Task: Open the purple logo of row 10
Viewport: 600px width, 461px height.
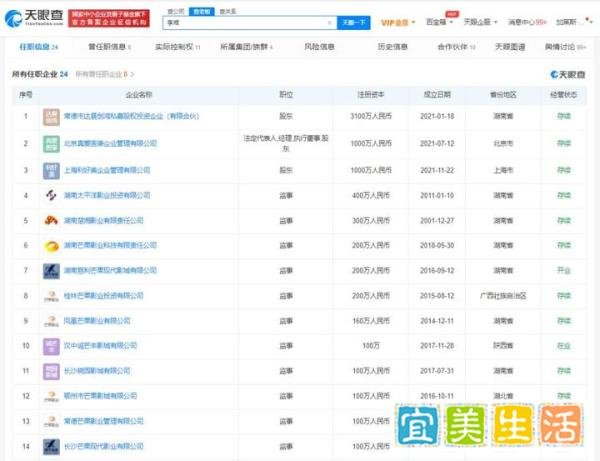Action: coord(51,346)
